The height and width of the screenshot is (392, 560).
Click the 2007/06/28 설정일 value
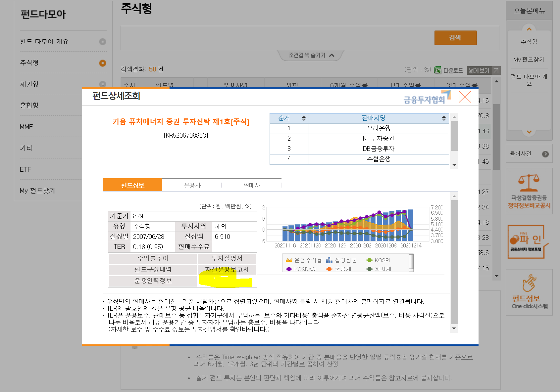coord(149,237)
